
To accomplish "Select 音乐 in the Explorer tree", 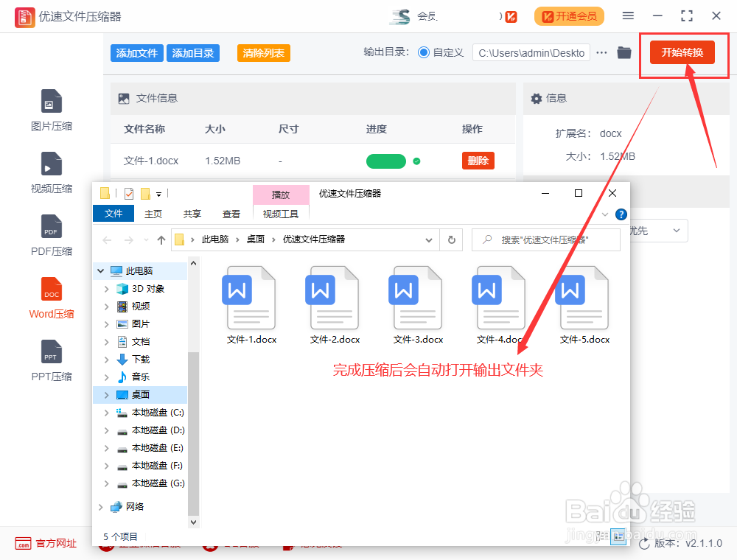I will tap(140, 377).
